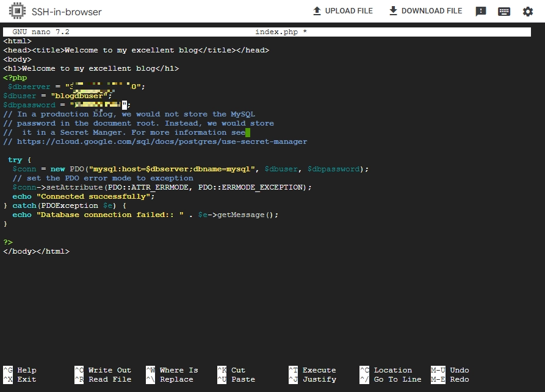
Task: Click the GNU nano 7.2 title text
Action: (x=41, y=32)
